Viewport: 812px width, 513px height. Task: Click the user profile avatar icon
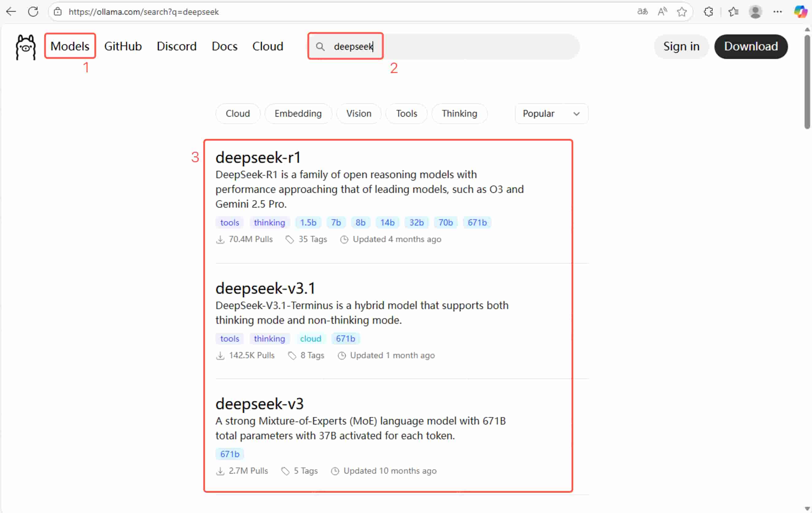point(755,11)
